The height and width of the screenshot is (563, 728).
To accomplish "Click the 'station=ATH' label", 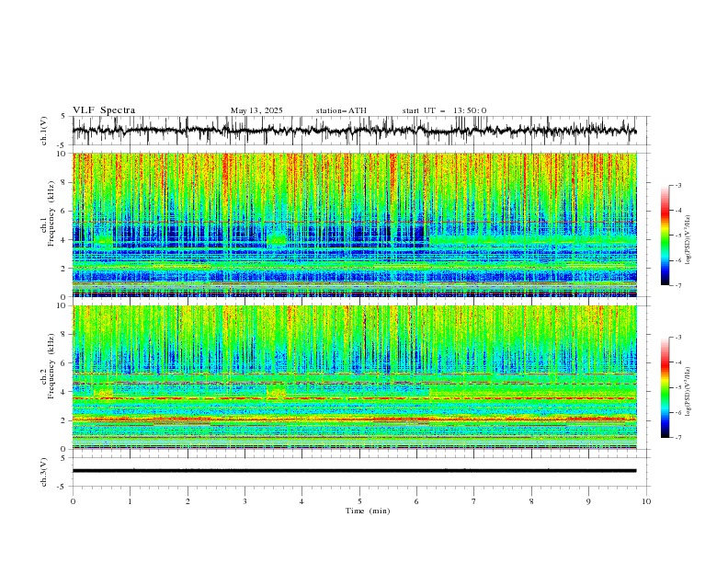I will tap(341, 110).
